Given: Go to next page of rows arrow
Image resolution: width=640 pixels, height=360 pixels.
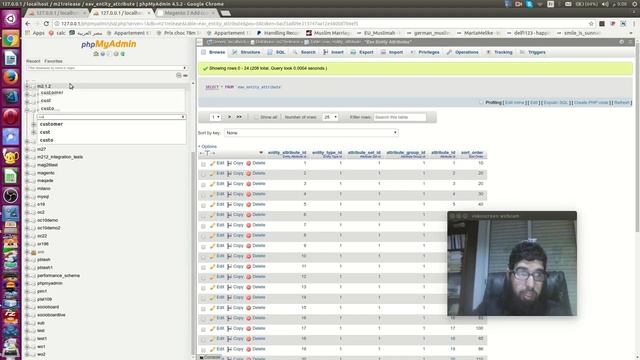Looking at the screenshot, I should click(229, 117).
